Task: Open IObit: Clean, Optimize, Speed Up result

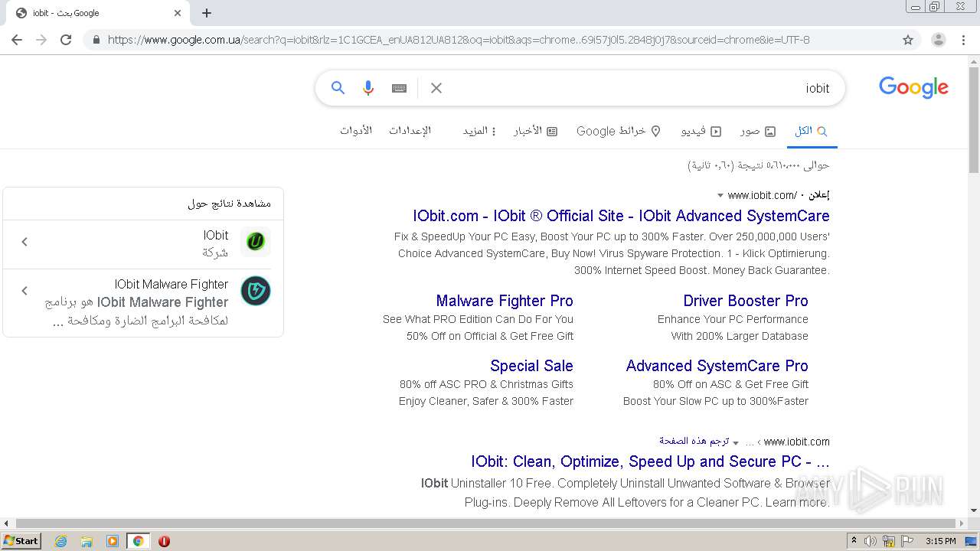Action: pyautogui.click(x=650, y=461)
